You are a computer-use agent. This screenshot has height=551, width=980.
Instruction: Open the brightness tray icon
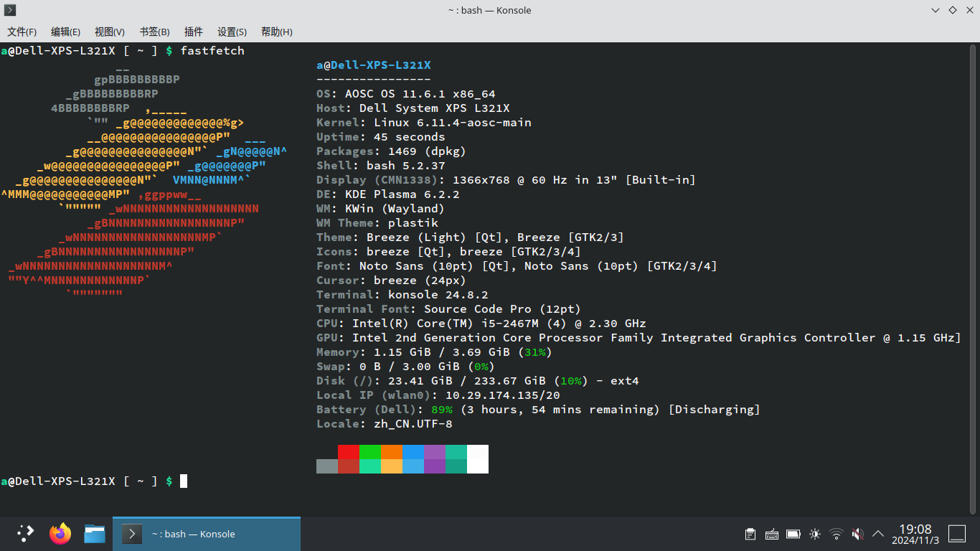815,534
